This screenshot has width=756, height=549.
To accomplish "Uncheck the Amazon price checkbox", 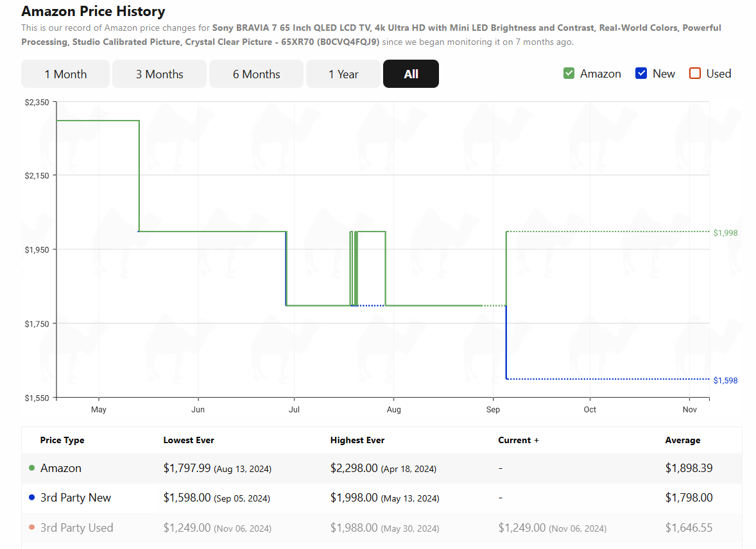I will click(569, 73).
